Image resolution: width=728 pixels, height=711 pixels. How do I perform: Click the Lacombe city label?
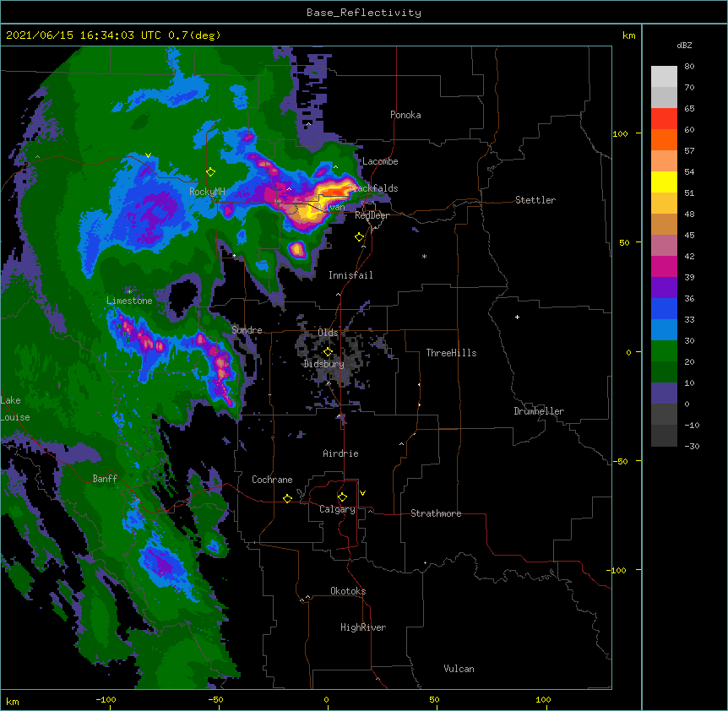click(380, 161)
